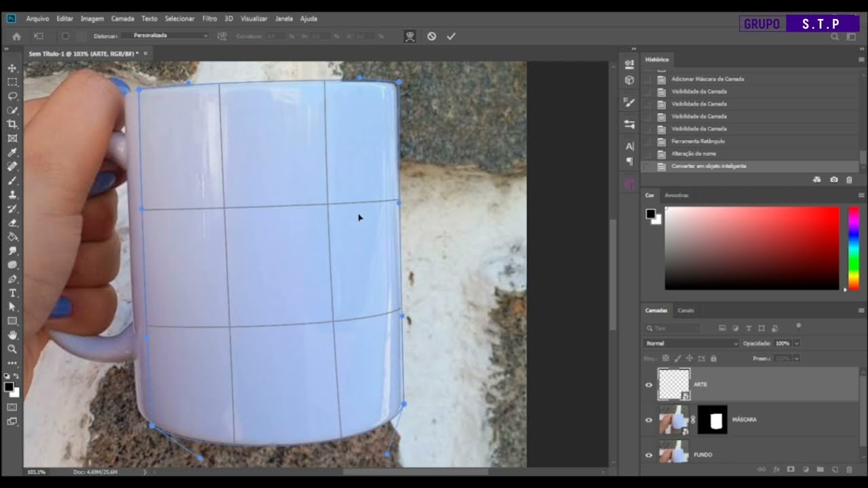Open the Preench. fill dropdown arrow
Screen dimensions: 868x488
point(796,358)
